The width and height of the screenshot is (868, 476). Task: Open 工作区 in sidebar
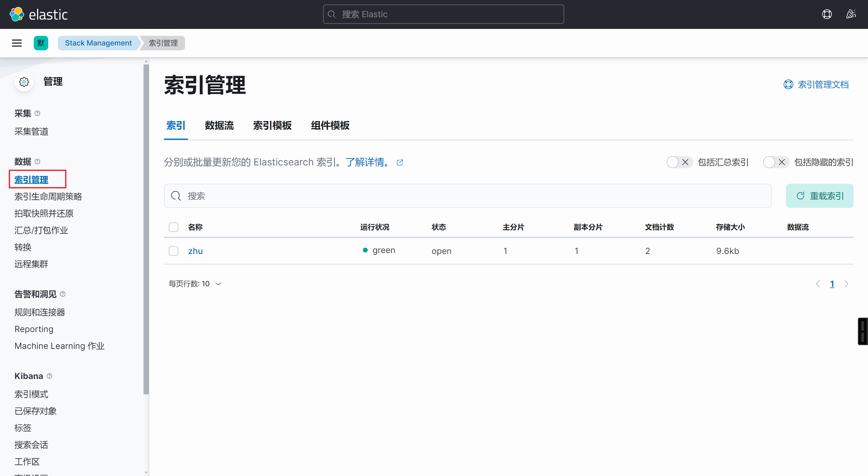click(27, 461)
